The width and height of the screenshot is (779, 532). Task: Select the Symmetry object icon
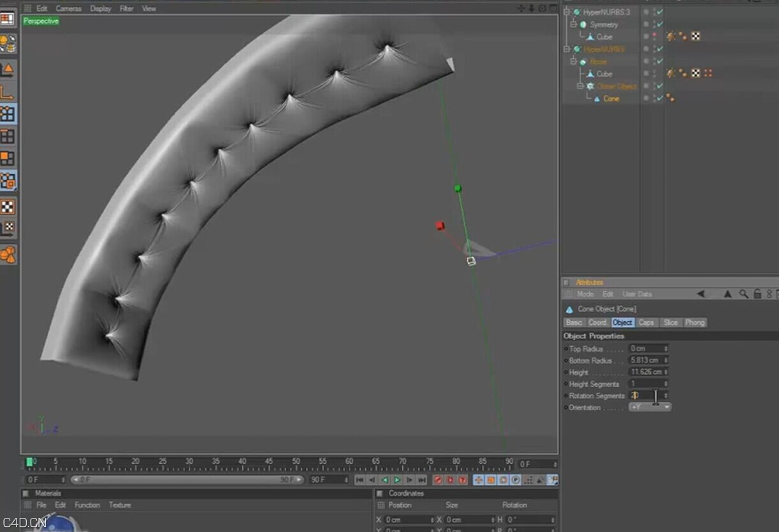(x=583, y=24)
